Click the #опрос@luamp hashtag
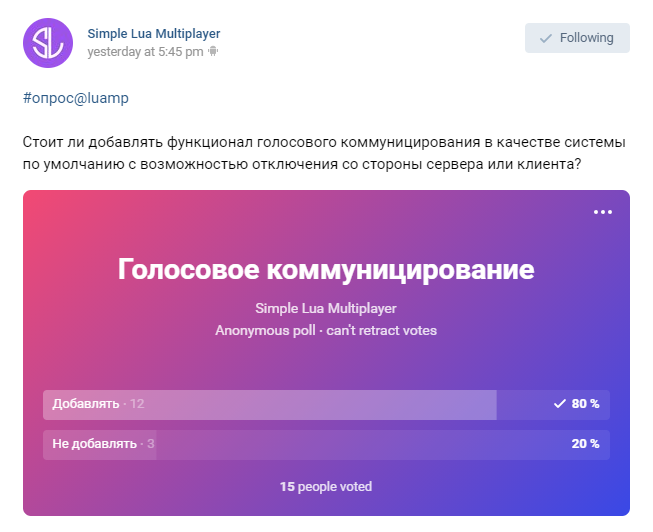 point(76,98)
